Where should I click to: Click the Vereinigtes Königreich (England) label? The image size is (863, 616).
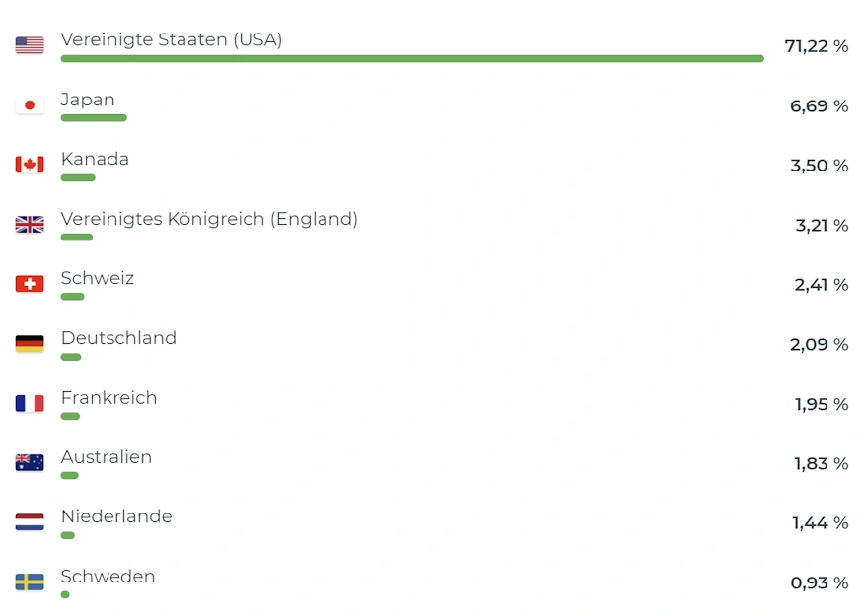pyautogui.click(x=209, y=219)
